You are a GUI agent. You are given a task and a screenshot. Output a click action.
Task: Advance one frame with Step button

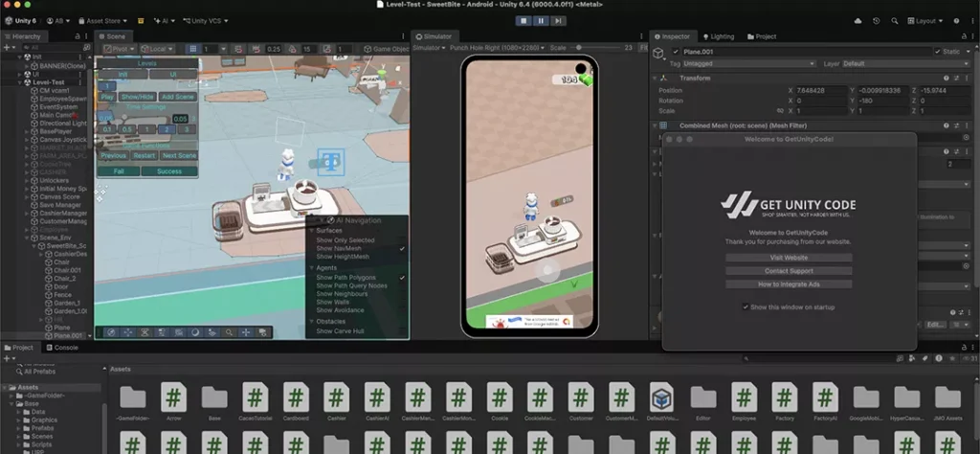click(x=558, y=21)
